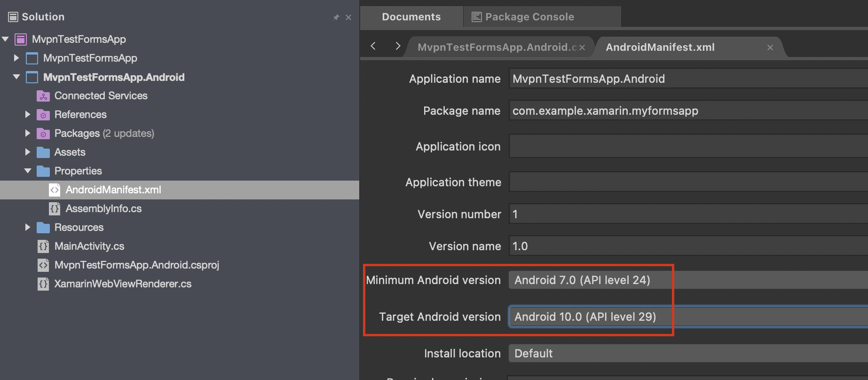Click the Package name field

688,111
